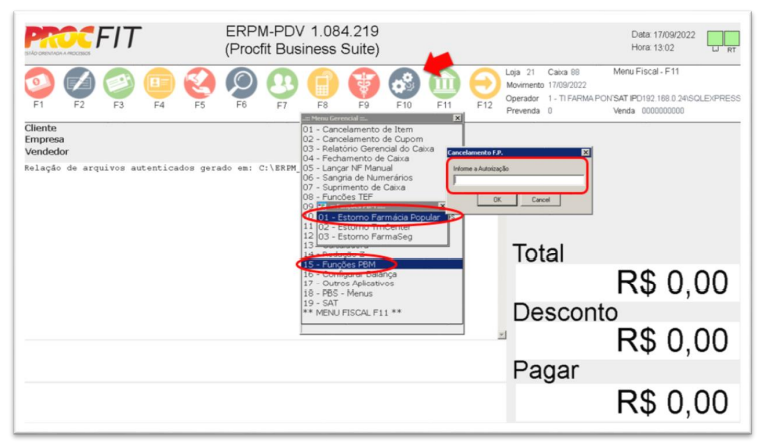The image size is (765, 447).
Task: Click the F12 yellow arrow icon
Action: point(484,83)
